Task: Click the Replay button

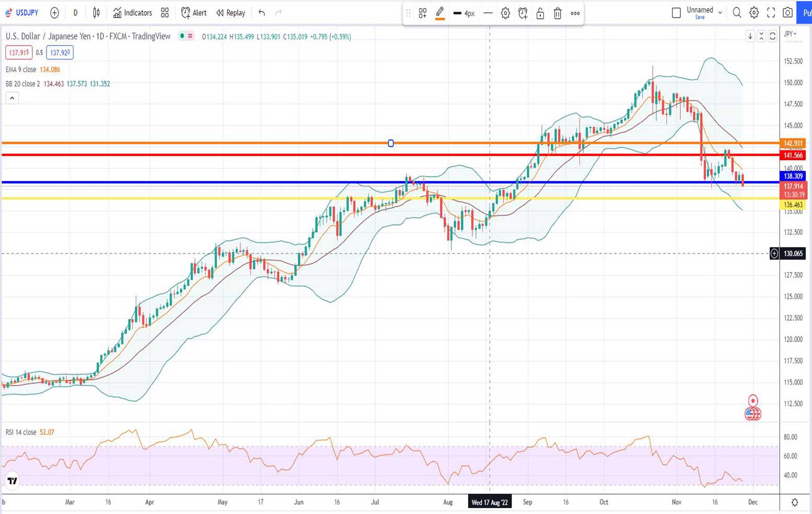Action: (x=231, y=13)
